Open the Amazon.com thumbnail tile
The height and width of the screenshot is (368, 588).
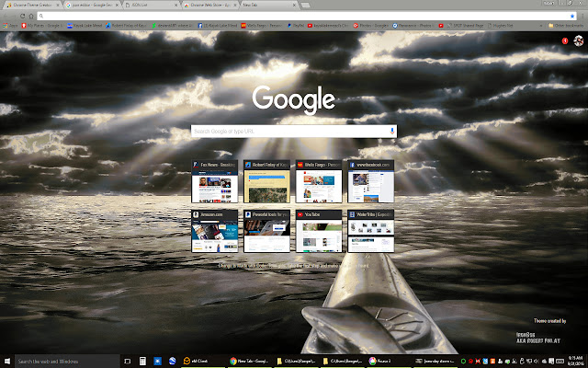(x=214, y=231)
